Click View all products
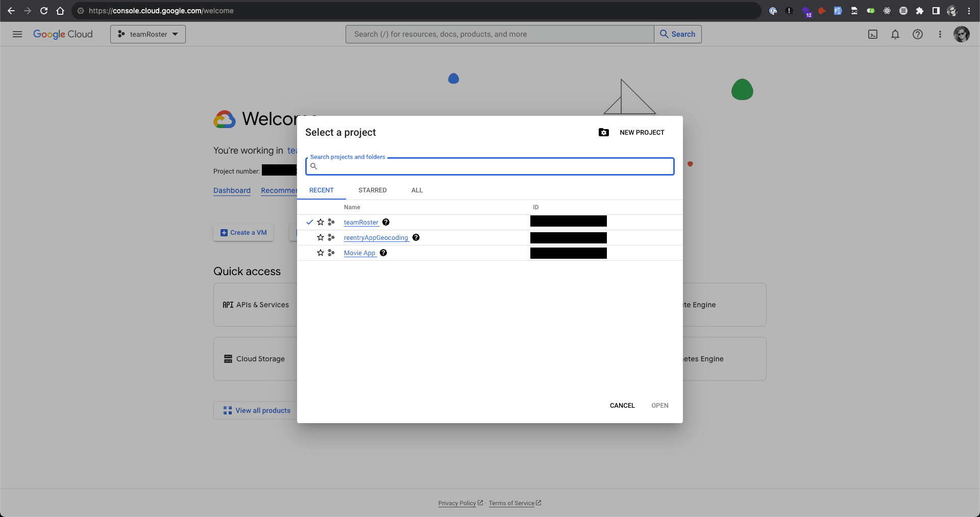 tap(257, 410)
